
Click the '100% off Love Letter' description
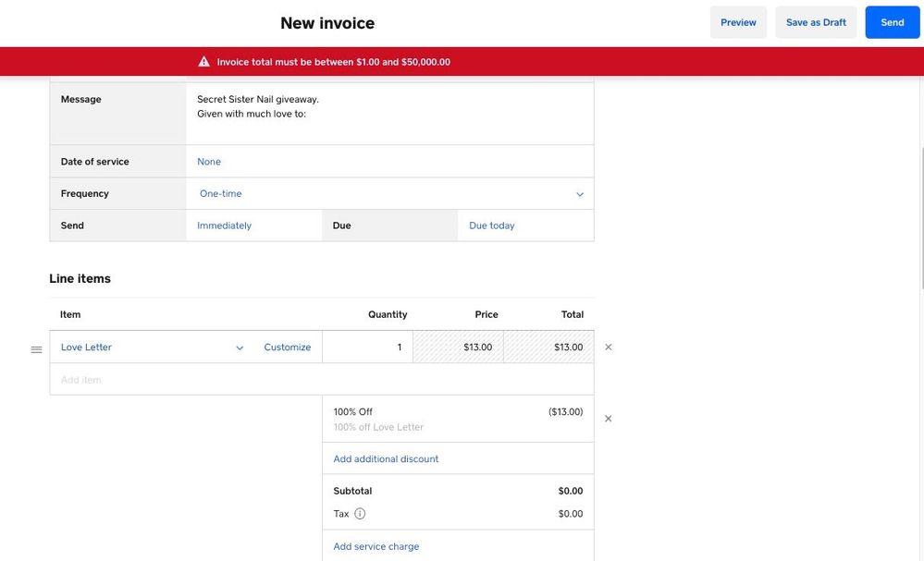coord(378,427)
